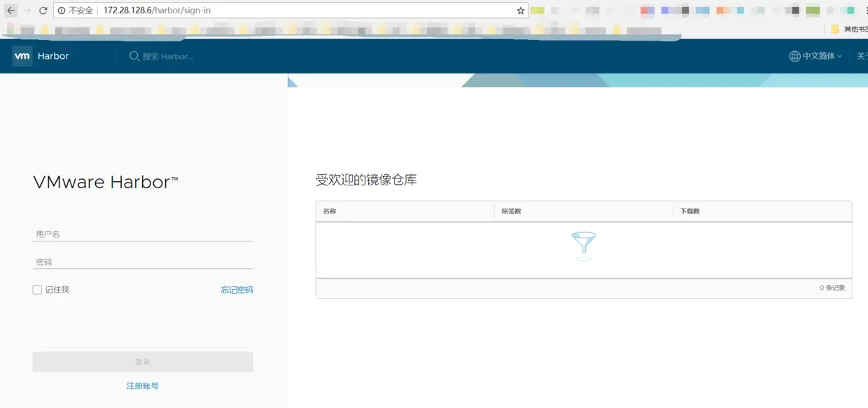Click the 用户名 username field
The width and height of the screenshot is (868, 408).
coord(143,234)
